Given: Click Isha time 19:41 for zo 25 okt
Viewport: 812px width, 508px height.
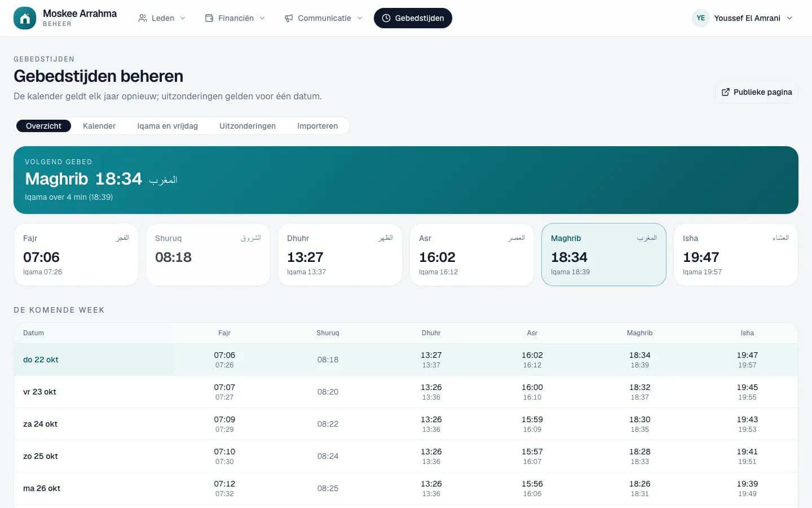Looking at the screenshot, I should [747, 452].
